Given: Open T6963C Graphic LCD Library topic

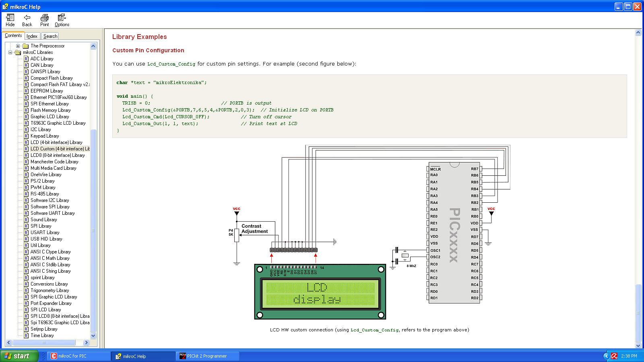Looking at the screenshot, I should (x=58, y=123).
